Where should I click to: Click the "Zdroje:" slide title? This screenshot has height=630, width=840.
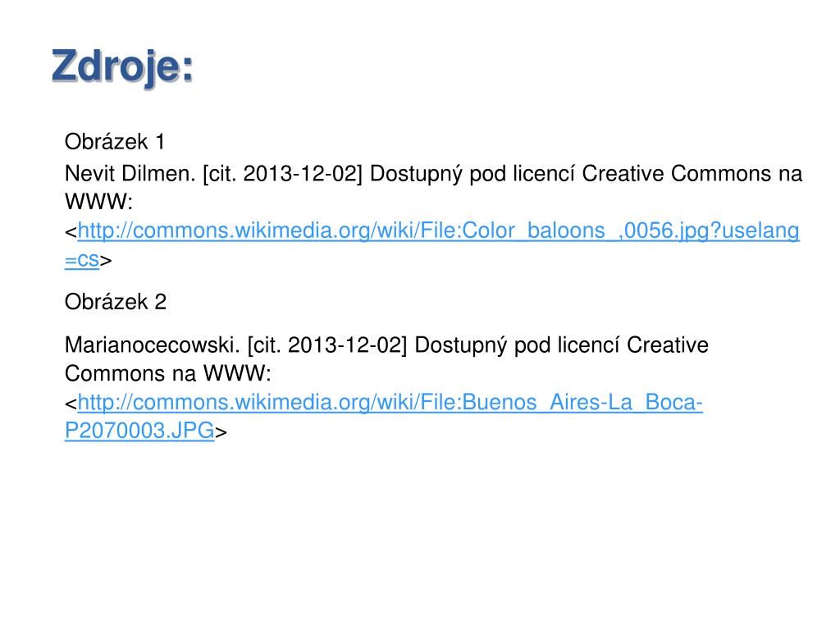[x=123, y=66]
